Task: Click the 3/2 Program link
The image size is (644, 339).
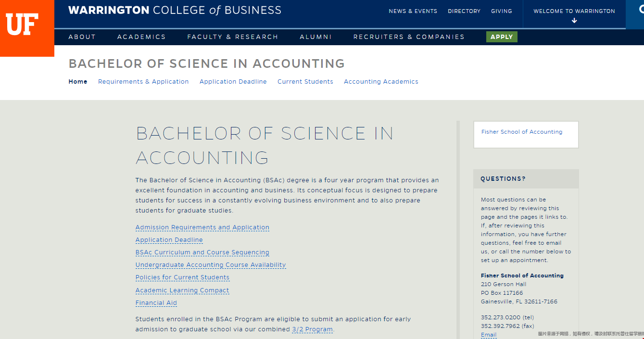Action: coord(312,329)
